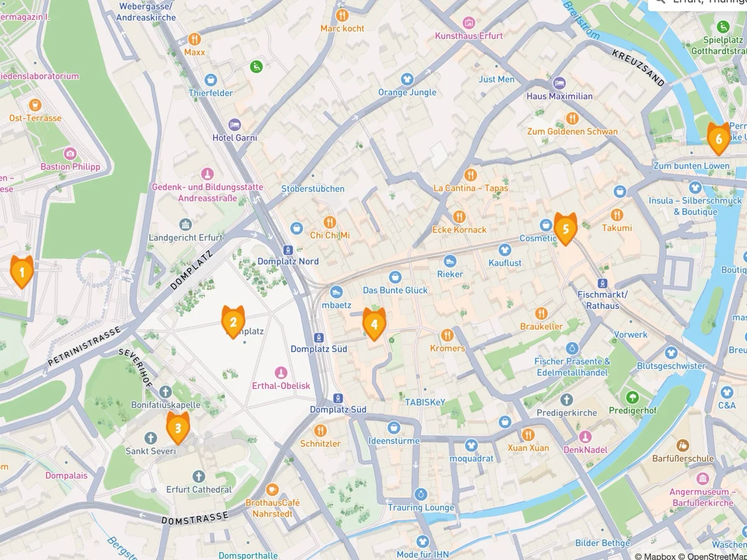The height and width of the screenshot is (560, 747).
Task: Select the Hotel Garni lodging icon
Action: (x=234, y=124)
